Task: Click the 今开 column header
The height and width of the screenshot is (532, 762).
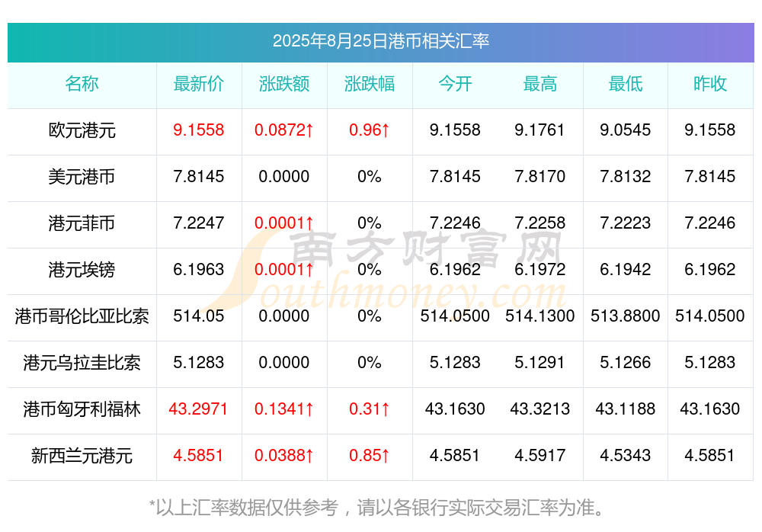Action: coord(455,84)
